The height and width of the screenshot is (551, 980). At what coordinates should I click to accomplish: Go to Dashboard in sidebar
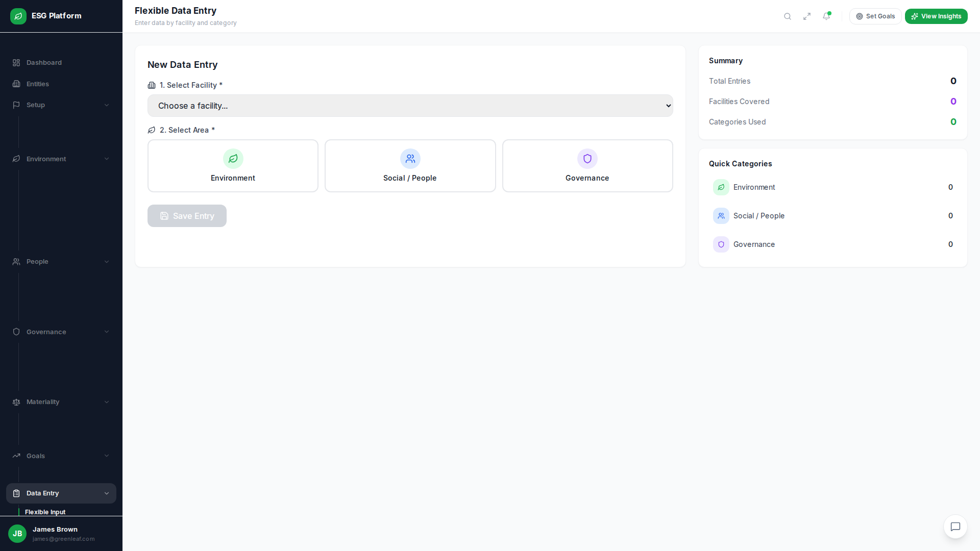tap(44, 63)
